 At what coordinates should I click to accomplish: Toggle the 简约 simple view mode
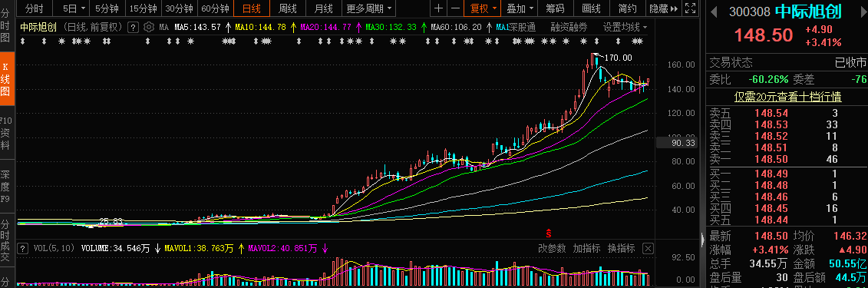click(x=628, y=8)
